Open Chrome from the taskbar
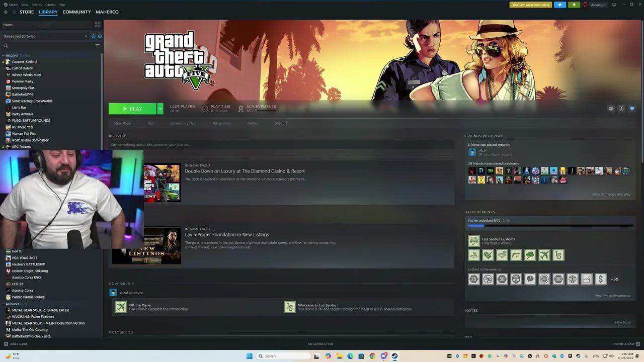The image size is (644, 362). (372, 356)
